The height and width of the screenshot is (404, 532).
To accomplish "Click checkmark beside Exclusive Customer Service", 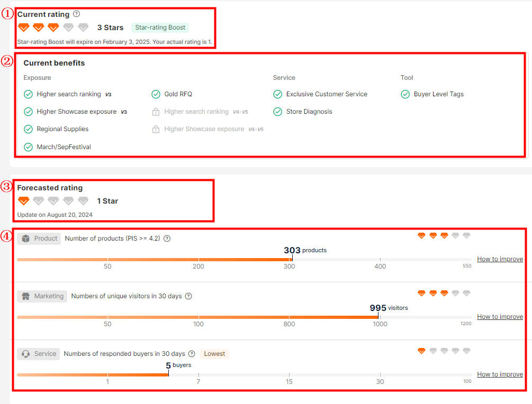I will [x=277, y=94].
